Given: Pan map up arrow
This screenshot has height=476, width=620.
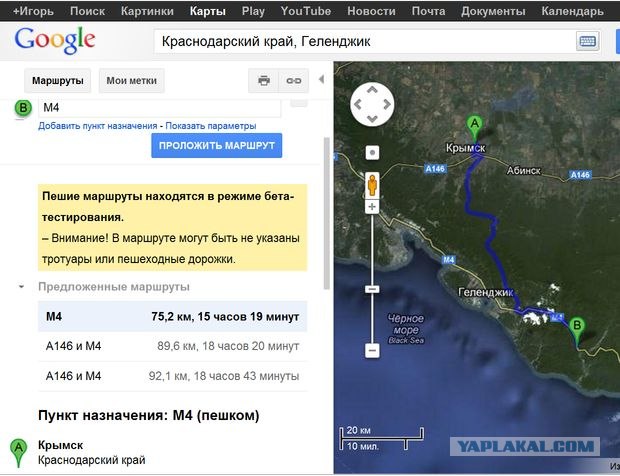Looking at the screenshot, I should pyautogui.click(x=372, y=91).
